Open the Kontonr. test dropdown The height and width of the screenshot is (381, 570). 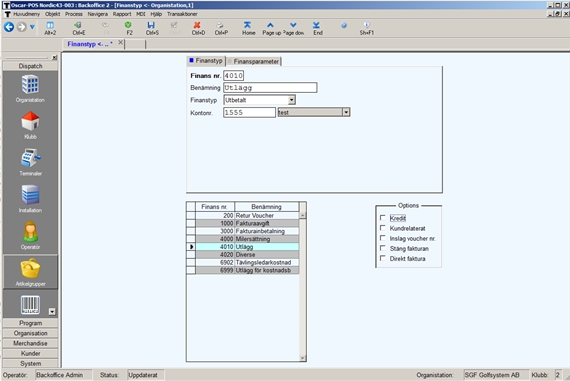(x=346, y=112)
